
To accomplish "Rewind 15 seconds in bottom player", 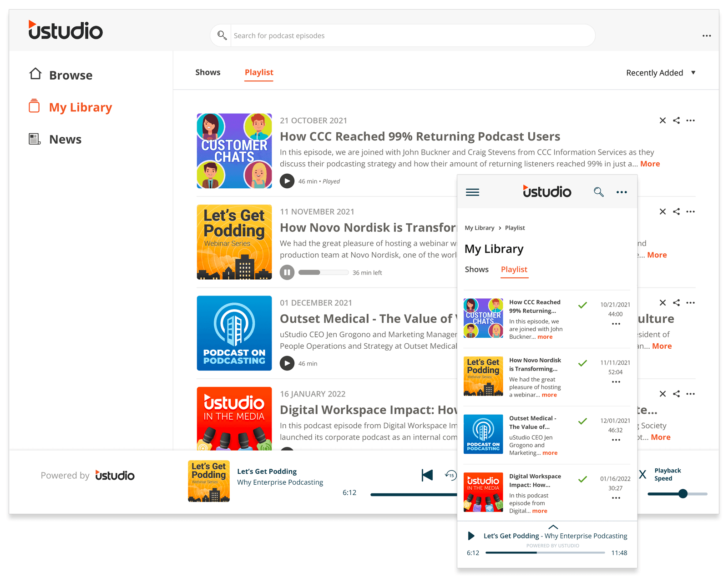I will 450,475.
